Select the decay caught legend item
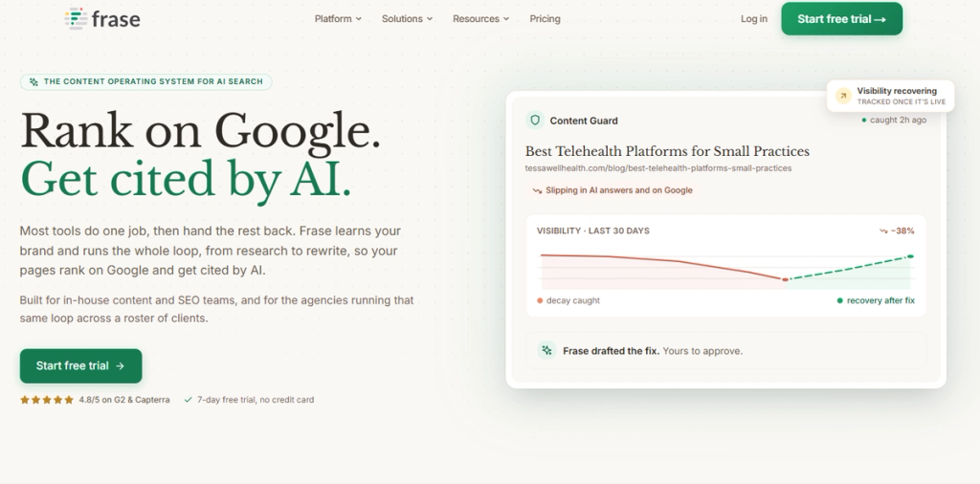The width and height of the screenshot is (980, 484). [568, 300]
